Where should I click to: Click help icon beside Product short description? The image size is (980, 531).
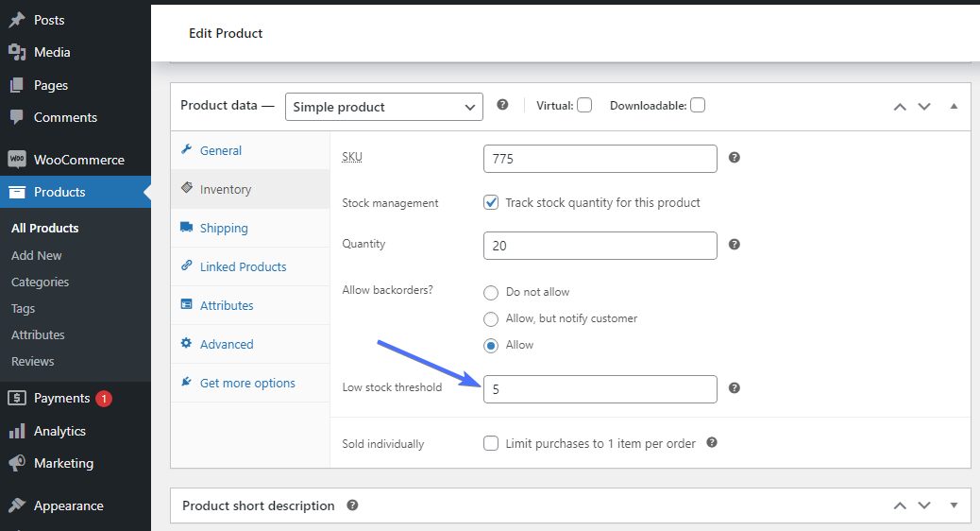click(352, 505)
